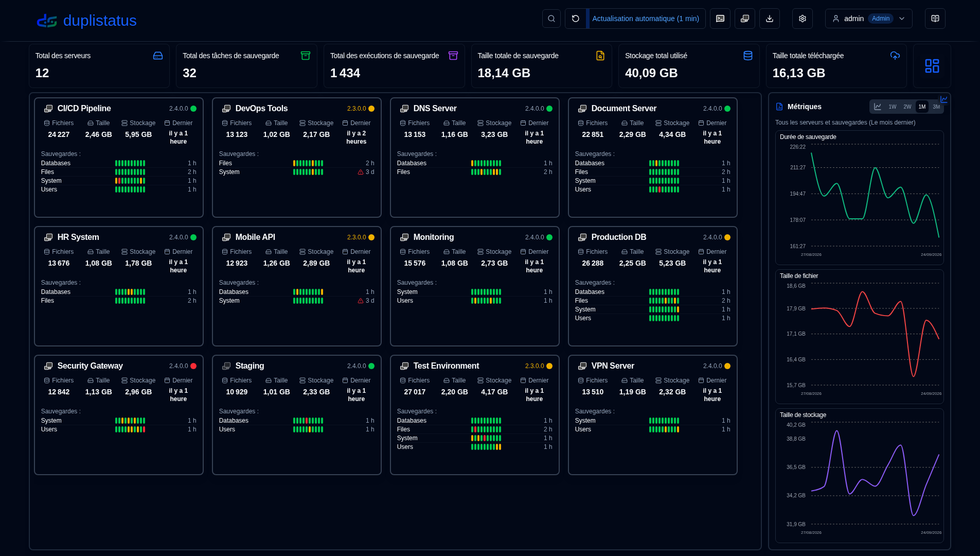The image size is (980, 556).
Task: Click the refresh arrow icon
Action: [x=576, y=19]
